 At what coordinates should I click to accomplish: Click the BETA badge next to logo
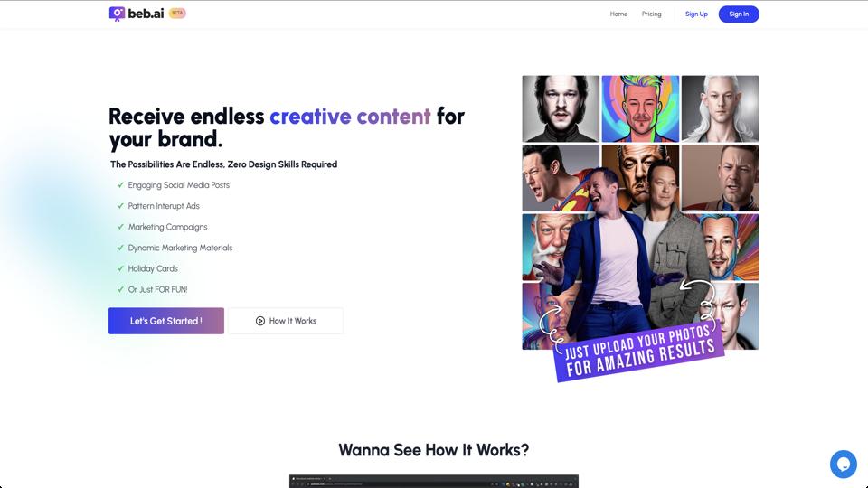pyautogui.click(x=177, y=14)
